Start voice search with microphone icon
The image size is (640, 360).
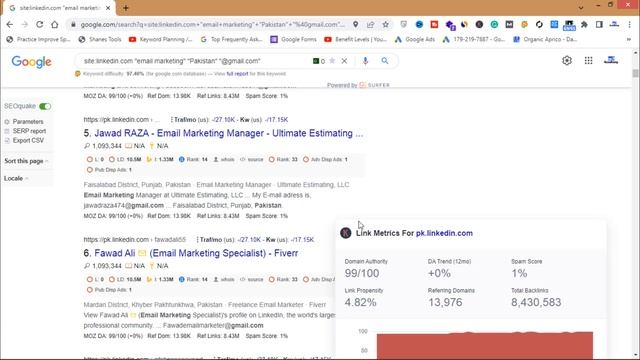[365, 61]
